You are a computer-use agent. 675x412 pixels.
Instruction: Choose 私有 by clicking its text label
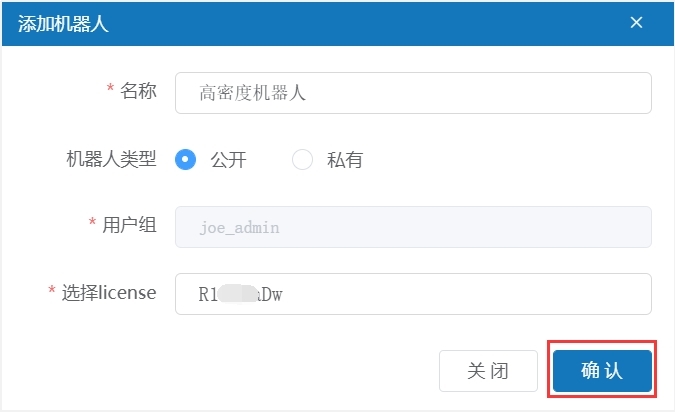[x=345, y=160]
